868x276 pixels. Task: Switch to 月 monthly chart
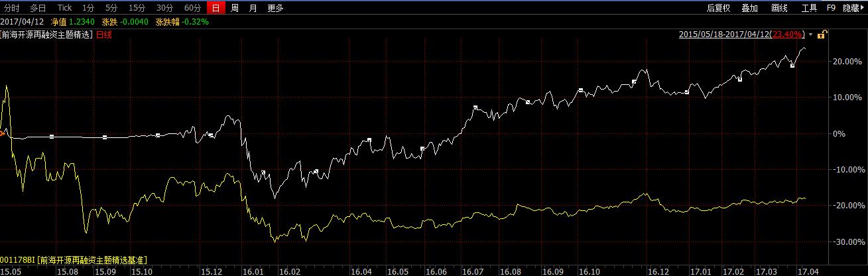tap(253, 8)
